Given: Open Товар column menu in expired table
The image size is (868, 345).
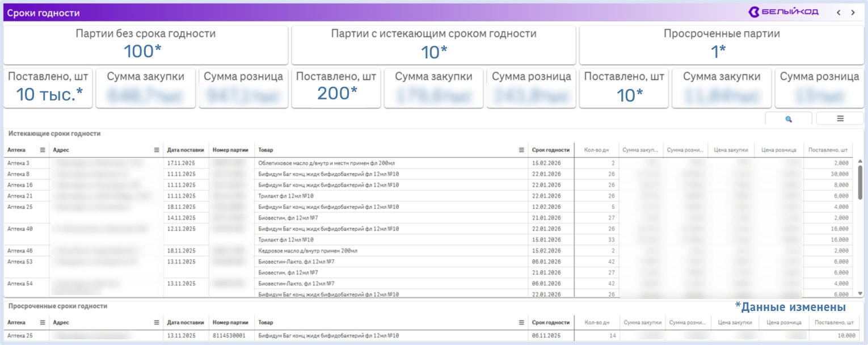Looking at the screenshot, I should 521,322.
